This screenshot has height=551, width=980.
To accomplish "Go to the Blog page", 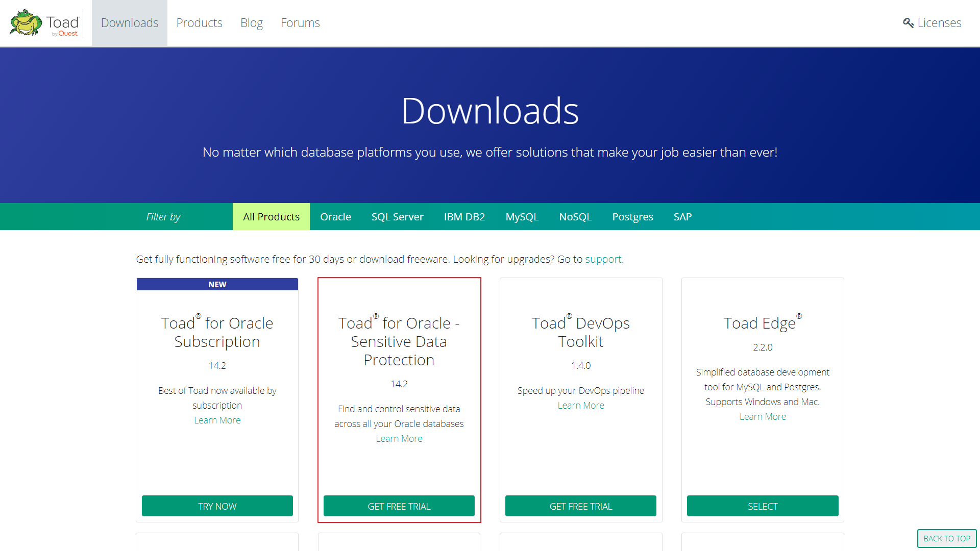I will 252,23.
